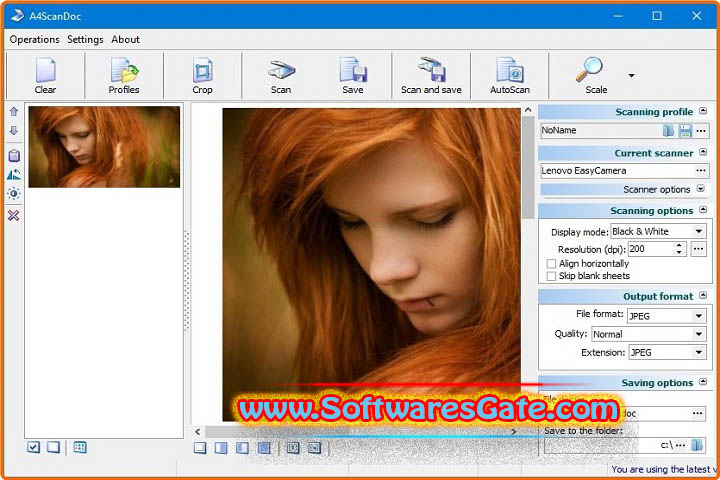Click the preview vertical scrollbar thumb
This screenshot has height=480, width=720.
(528, 168)
